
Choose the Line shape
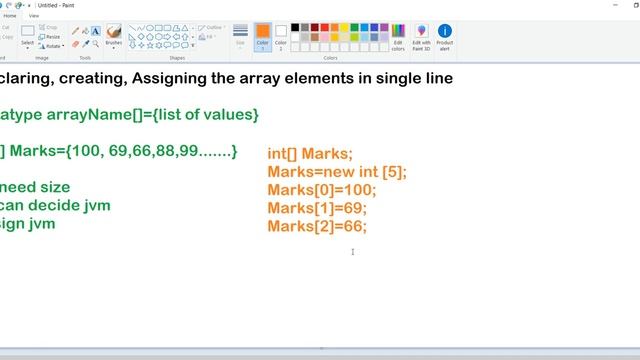click(x=132, y=28)
